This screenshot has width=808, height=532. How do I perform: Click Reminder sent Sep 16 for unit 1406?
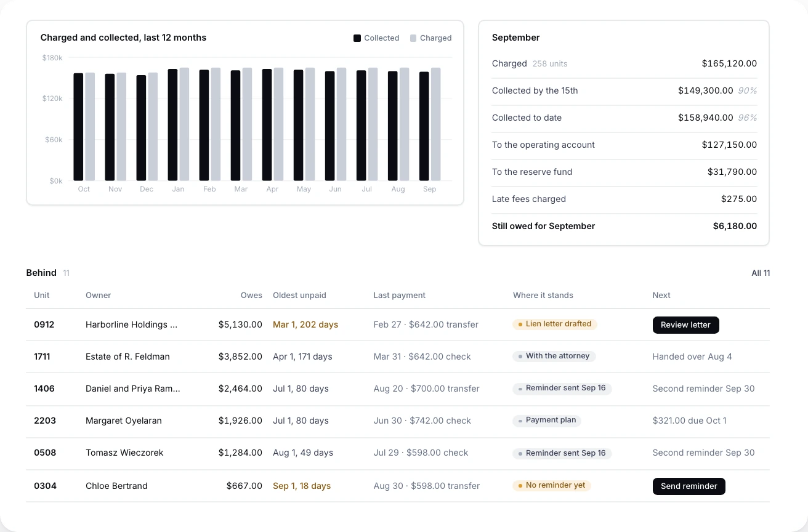562,389
